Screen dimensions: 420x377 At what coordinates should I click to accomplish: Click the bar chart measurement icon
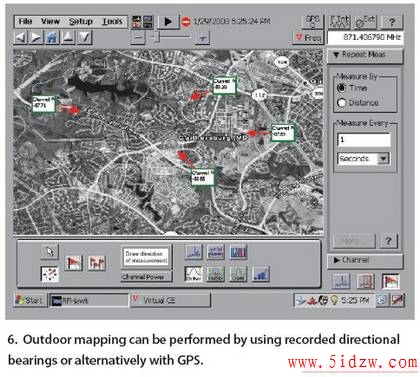(x=261, y=274)
